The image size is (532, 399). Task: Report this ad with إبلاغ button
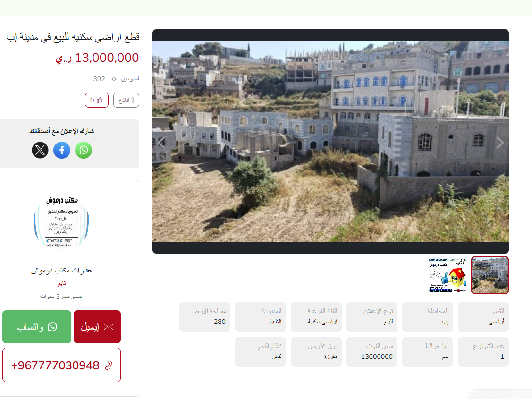click(x=126, y=100)
